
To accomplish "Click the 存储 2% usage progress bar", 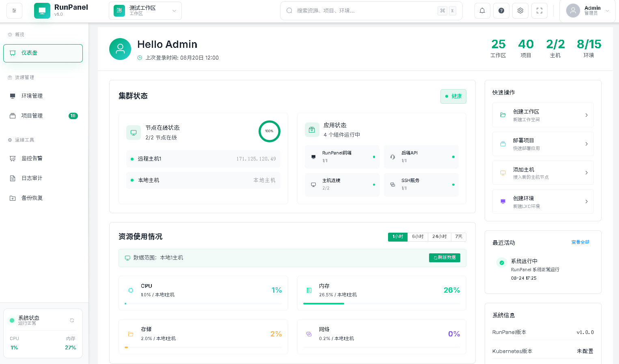I will pyautogui.click(x=203, y=347).
